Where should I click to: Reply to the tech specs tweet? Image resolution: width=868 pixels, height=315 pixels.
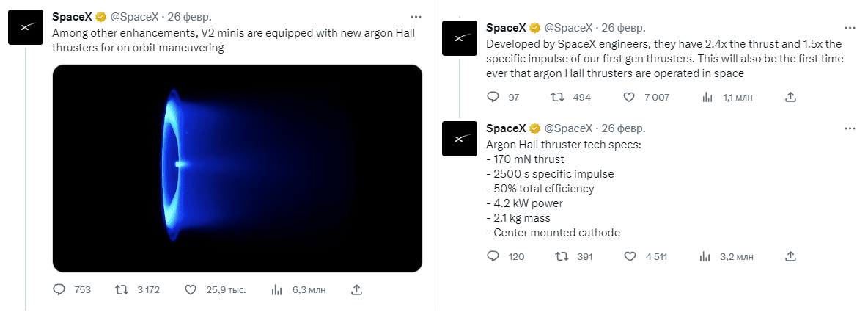pyautogui.click(x=493, y=256)
